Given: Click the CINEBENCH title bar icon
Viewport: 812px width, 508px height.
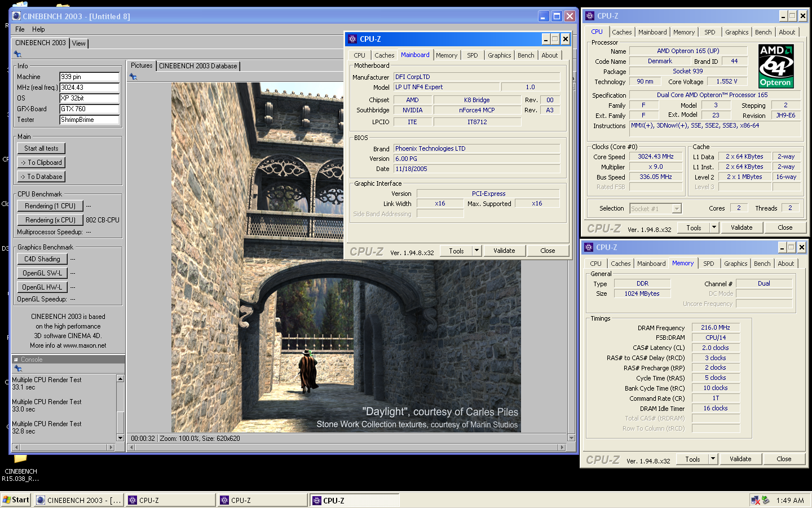Looking at the screenshot, I should click(17, 16).
